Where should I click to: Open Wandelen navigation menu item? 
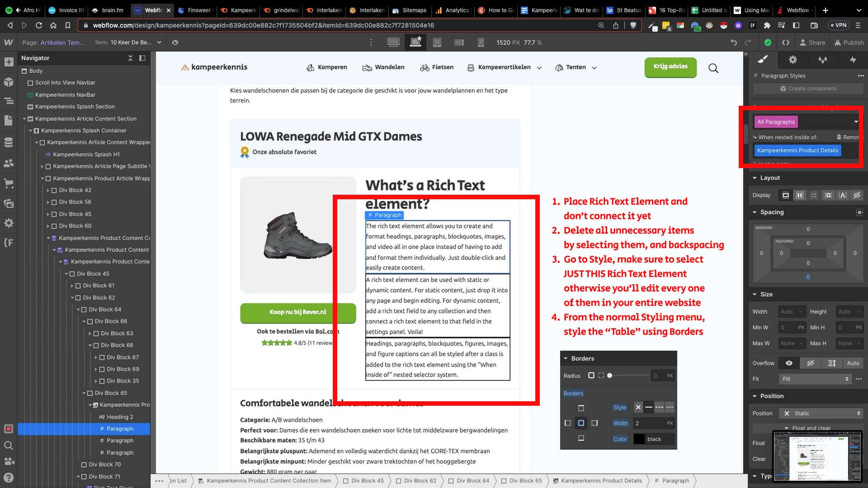click(x=383, y=67)
